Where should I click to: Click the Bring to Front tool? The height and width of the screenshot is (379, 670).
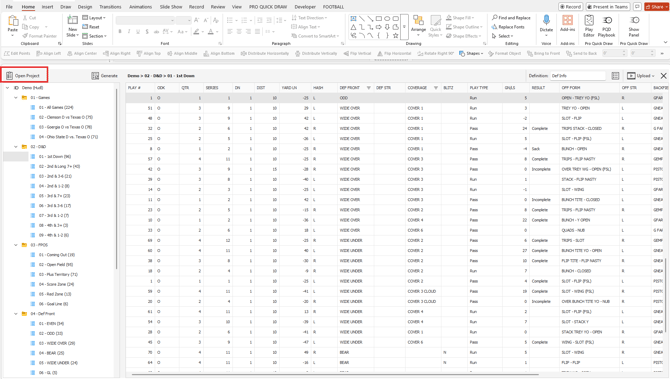544,53
